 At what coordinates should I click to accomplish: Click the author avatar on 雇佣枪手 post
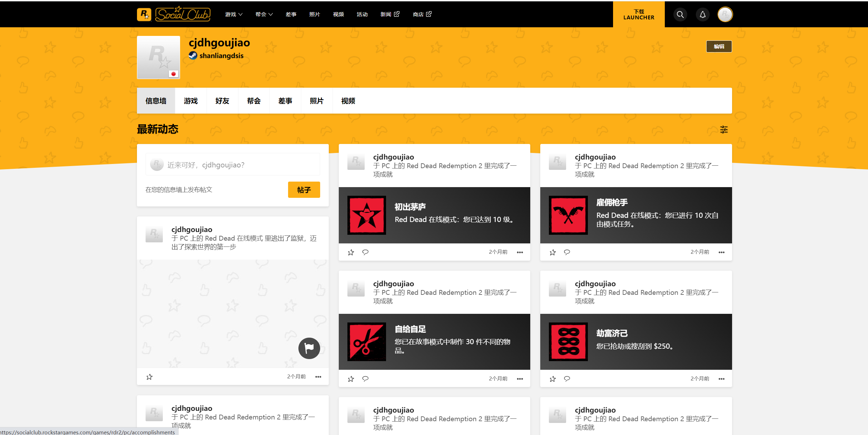tap(558, 161)
